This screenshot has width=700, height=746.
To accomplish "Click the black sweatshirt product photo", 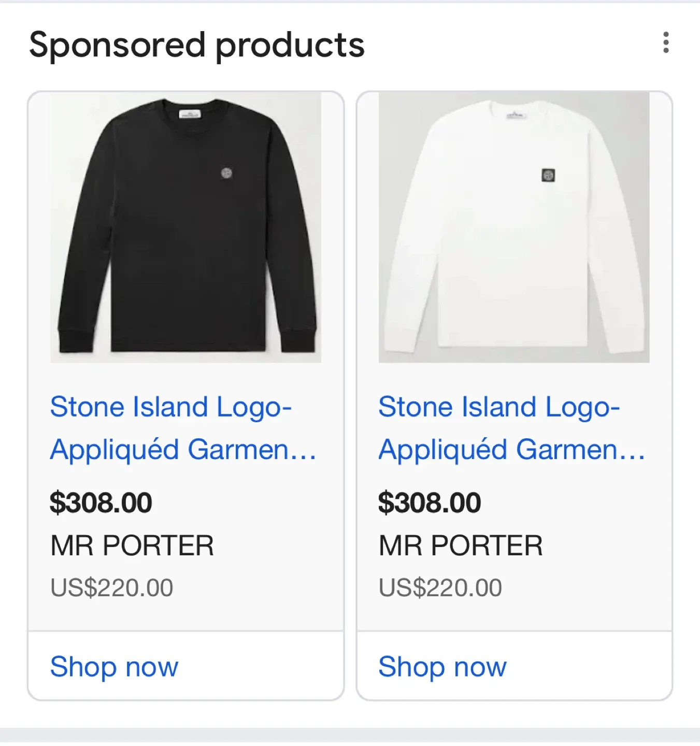I will pos(185,228).
